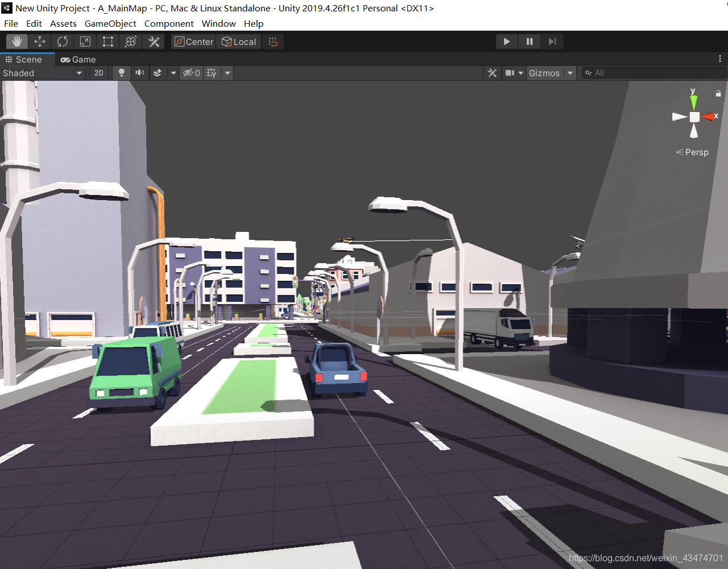Image resolution: width=728 pixels, height=569 pixels.
Task: Toggle grid snapping in main toolbar
Action: [x=273, y=41]
